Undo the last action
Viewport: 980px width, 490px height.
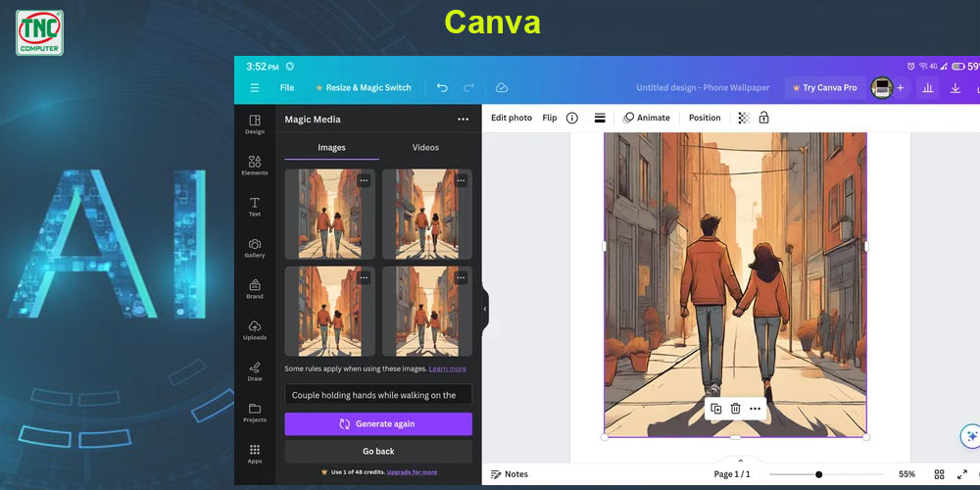tap(442, 88)
